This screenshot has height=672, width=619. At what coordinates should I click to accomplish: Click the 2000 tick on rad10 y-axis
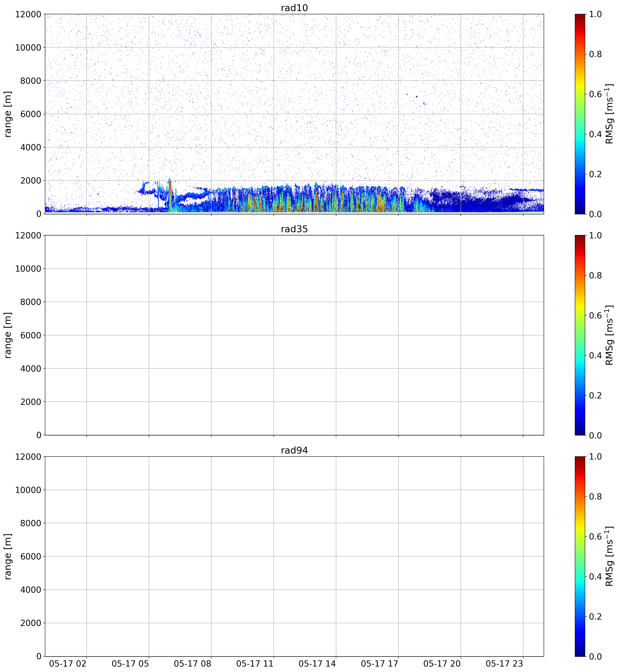coord(31,181)
